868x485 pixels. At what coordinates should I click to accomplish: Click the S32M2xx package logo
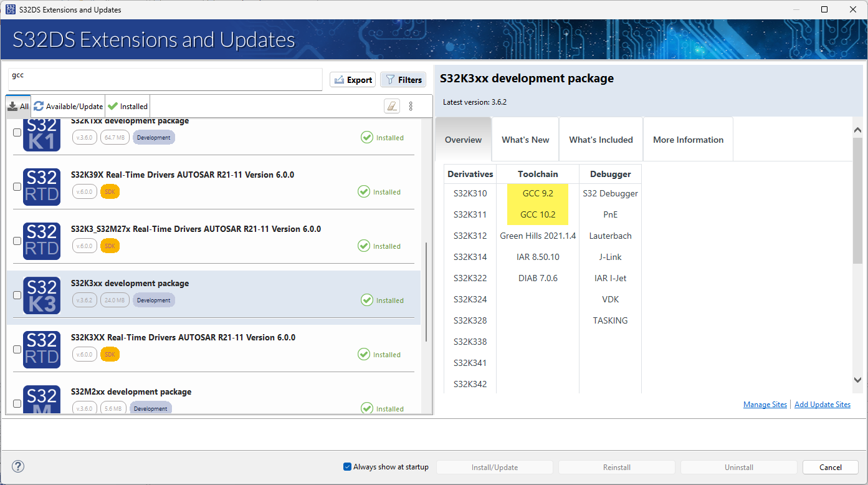tap(42, 400)
